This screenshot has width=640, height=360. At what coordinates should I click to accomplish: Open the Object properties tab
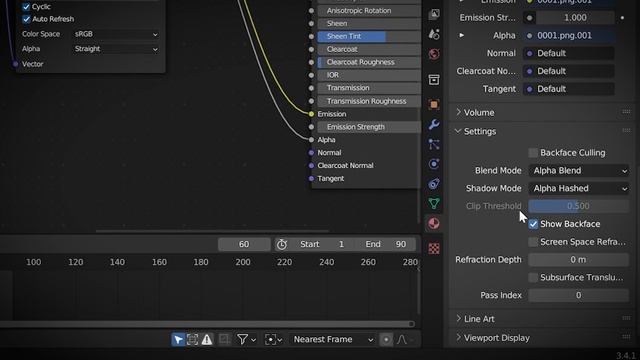coord(434,104)
